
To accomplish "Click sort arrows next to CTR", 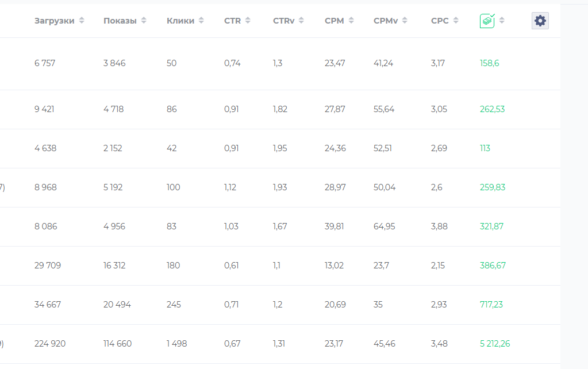I will point(248,21).
